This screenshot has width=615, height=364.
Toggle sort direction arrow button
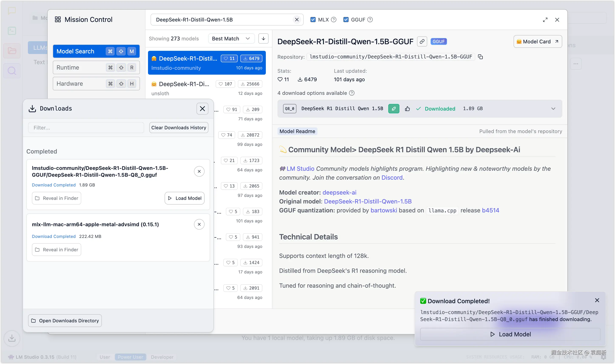(263, 38)
